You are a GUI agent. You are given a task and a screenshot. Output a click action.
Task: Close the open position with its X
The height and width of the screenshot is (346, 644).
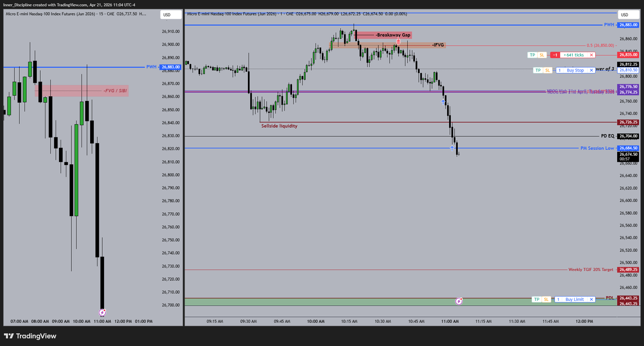coord(591,55)
